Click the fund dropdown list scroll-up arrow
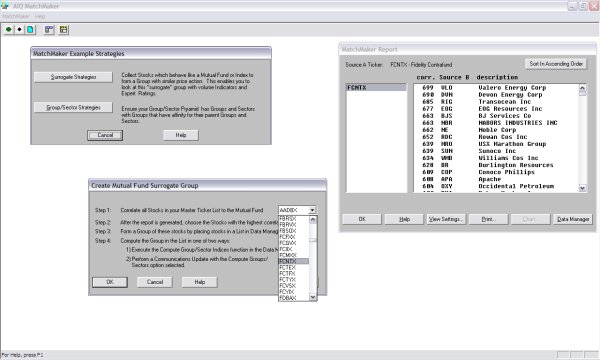 313,220
